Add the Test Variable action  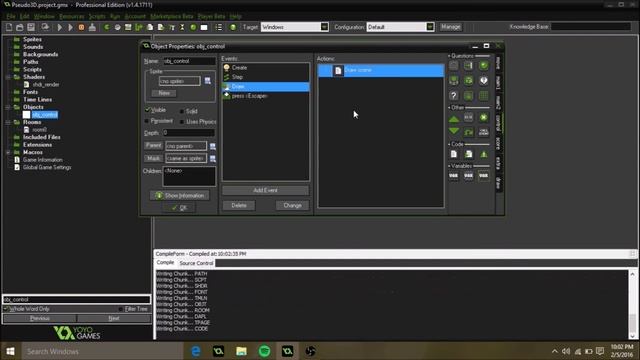(469, 176)
